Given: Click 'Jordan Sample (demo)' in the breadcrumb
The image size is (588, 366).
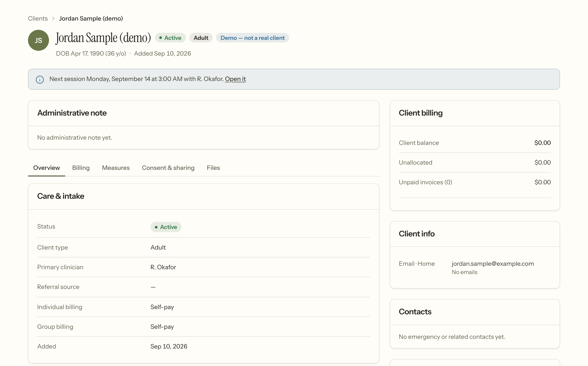Looking at the screenshot, I should [91, 18].
